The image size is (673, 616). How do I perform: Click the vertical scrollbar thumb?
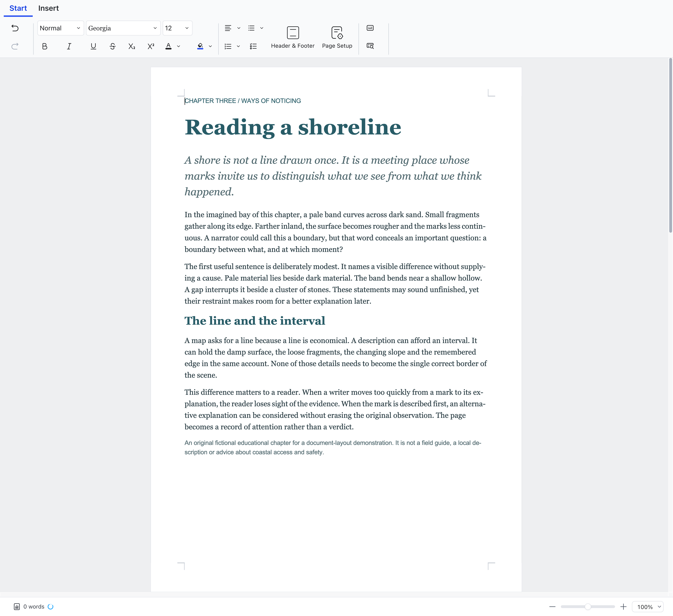point(670,145)
